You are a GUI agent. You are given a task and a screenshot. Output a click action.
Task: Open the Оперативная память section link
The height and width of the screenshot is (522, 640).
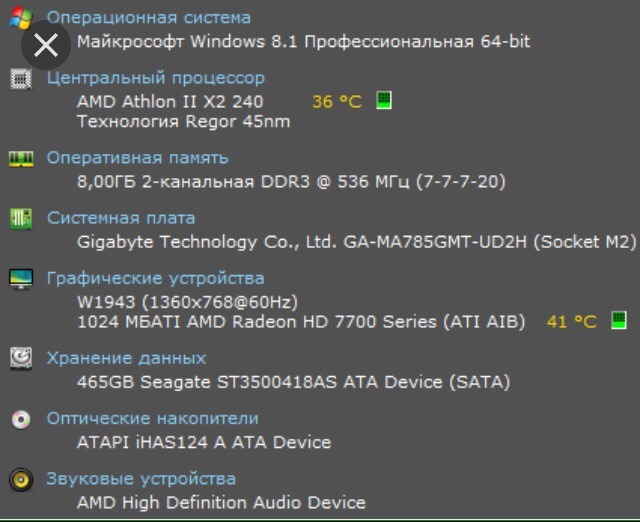pyautogui.click(x=137, y=157)
